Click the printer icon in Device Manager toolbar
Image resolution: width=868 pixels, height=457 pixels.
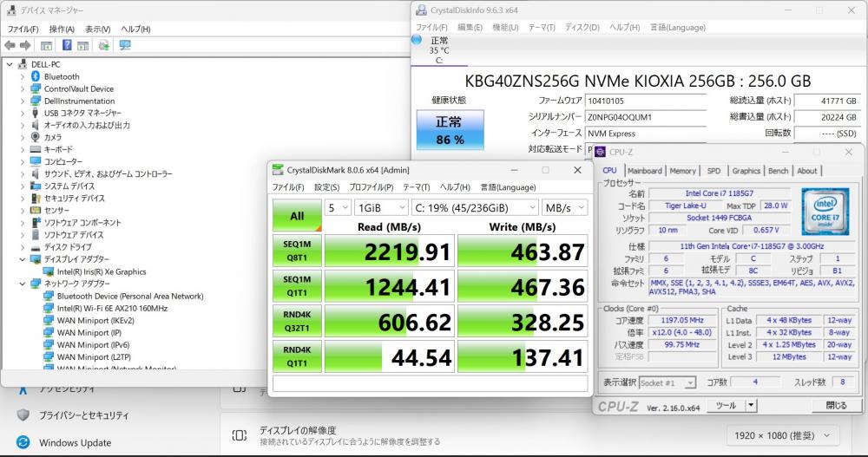pos(103,45)
